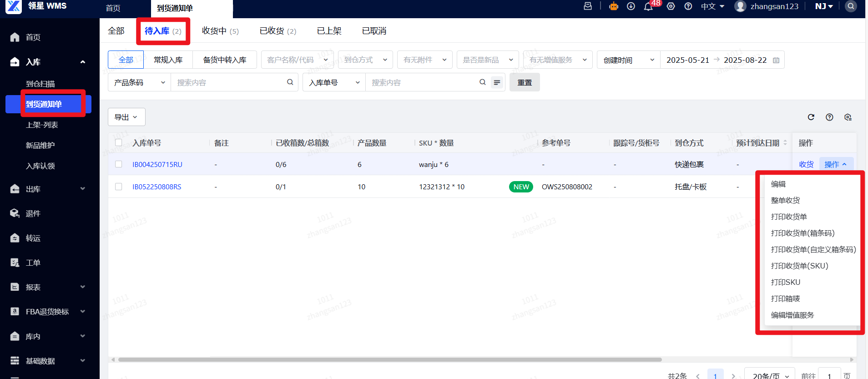Open the 有无增值服务 filter dropdown
Screen dimensions: 868x379
(558, 60)
